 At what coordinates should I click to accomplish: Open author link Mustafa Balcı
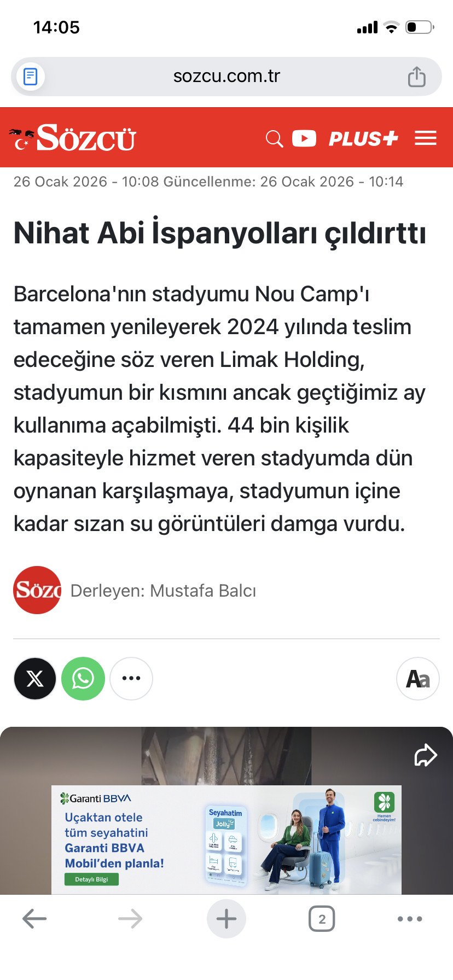click(163, 591)
